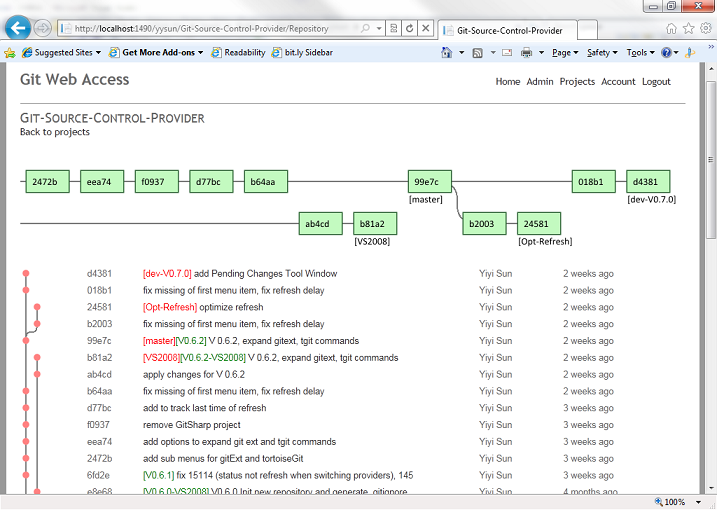The height and width of the screenshot is (510, 717).
Task: Open the Safety menu
Action: (602, 53)
